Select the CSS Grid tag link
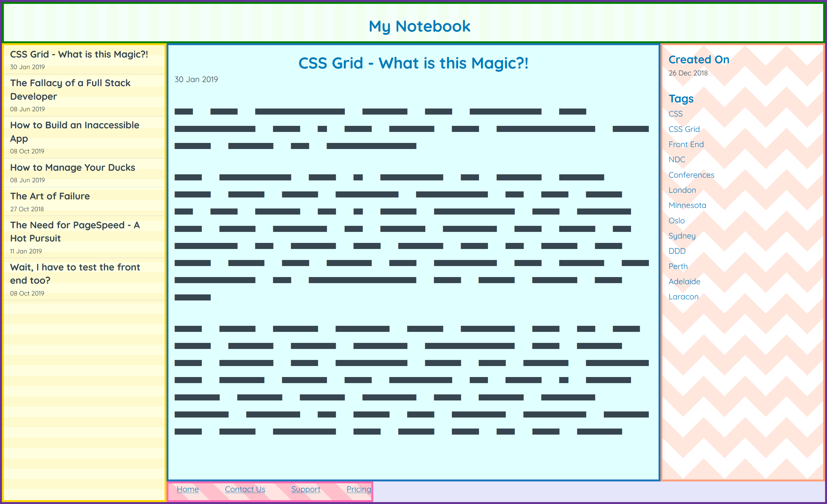 pyautogui.click(x=684, y=129)
